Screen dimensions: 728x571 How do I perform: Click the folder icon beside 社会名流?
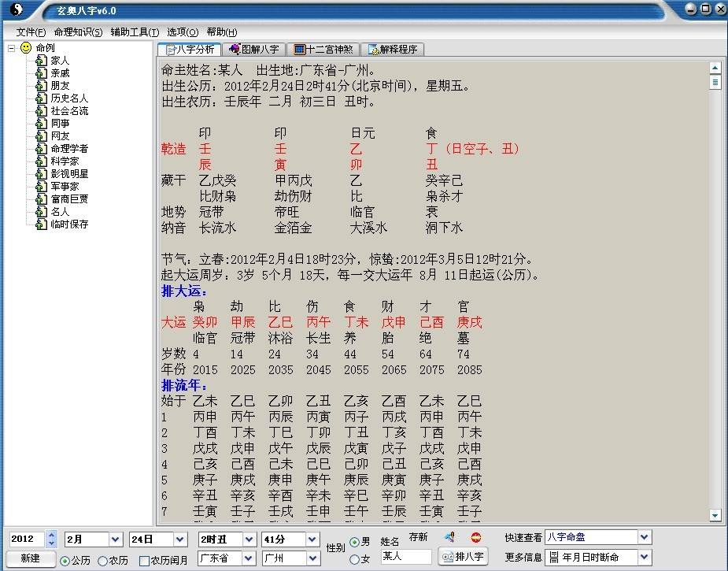pyautogui.click(x=42, y=110)
